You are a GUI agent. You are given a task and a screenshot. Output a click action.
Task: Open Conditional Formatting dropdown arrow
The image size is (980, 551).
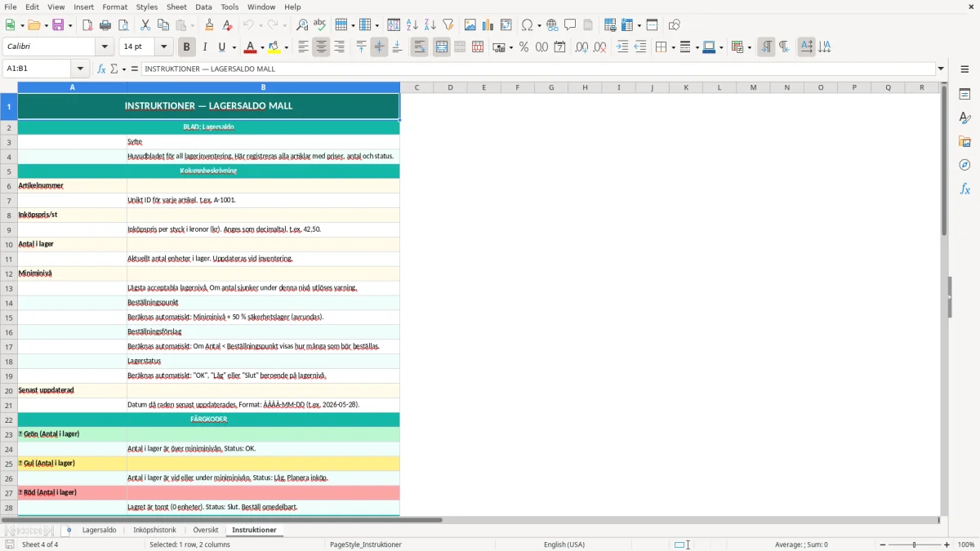click(749, 47)
